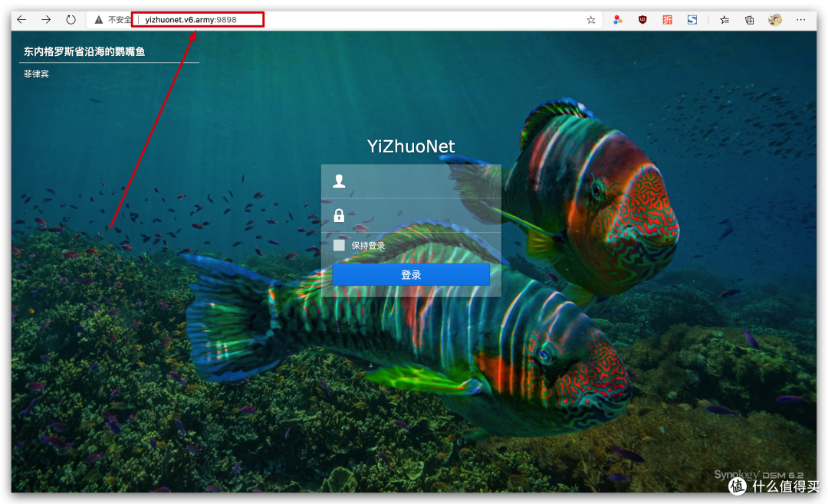Go forward in browser history
The image size is (828, 504).
point(47,19)
